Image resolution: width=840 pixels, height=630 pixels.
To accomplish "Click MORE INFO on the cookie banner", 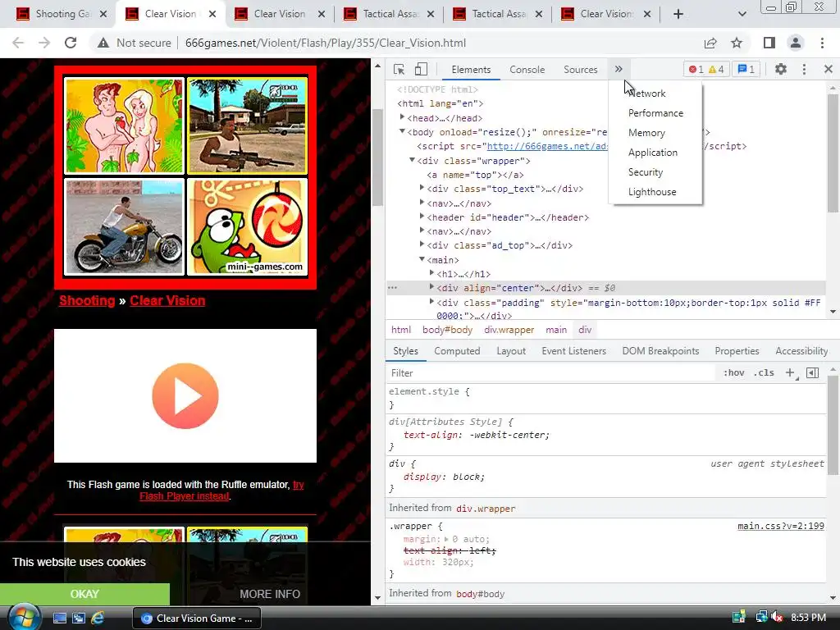I will [x=270, y=594].
